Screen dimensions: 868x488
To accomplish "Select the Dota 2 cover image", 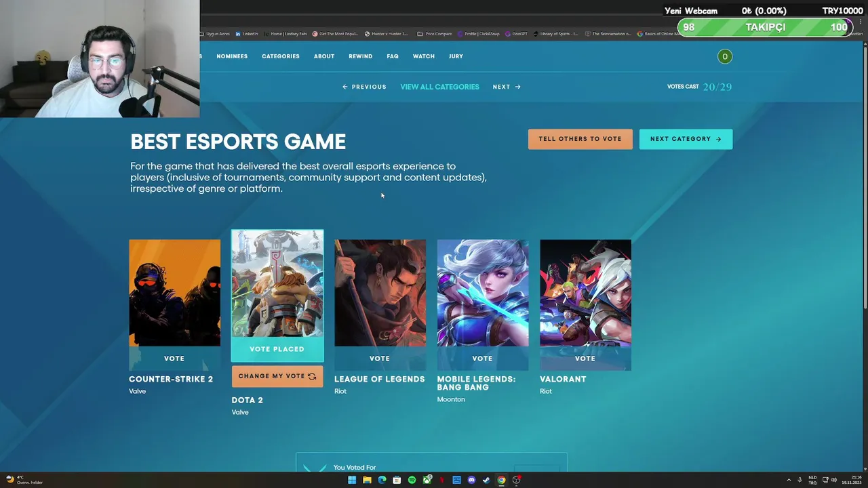I will tap(277, 283).
